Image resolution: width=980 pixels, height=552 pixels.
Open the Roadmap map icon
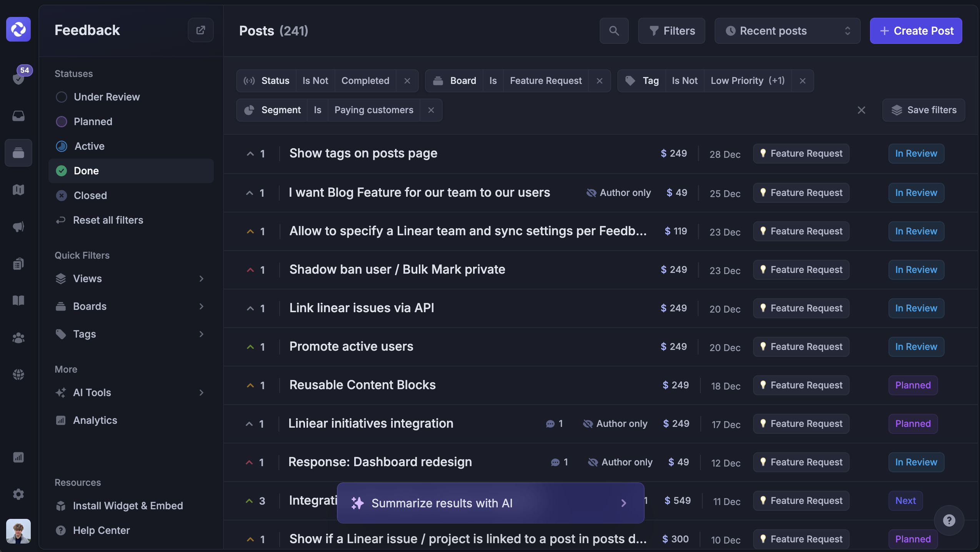(x=18, y=189)
